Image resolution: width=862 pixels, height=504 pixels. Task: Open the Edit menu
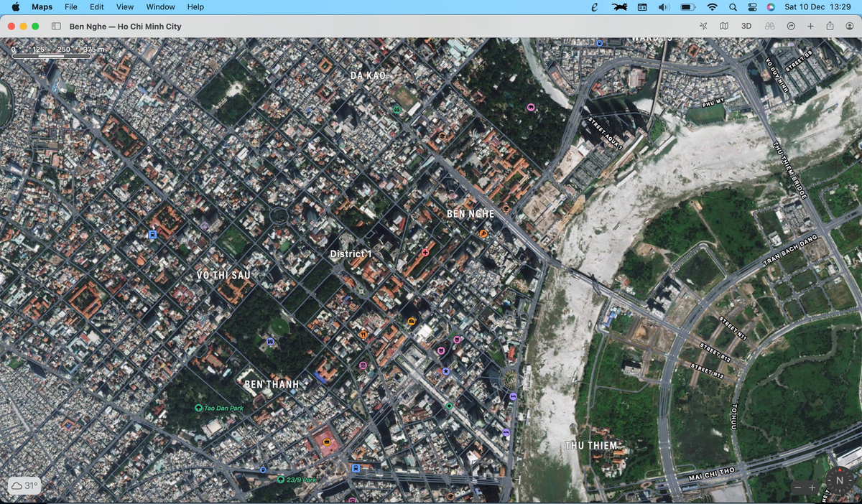(x=97, y=6)
